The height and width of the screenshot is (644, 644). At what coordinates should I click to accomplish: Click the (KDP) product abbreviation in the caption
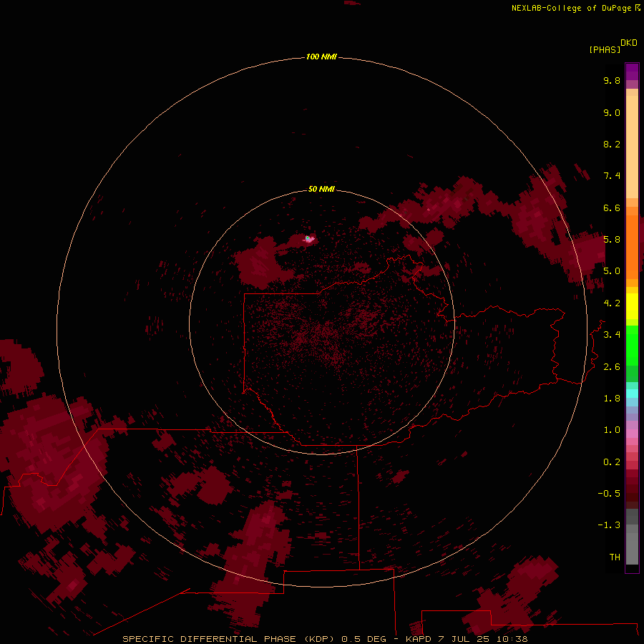[320, 639]
